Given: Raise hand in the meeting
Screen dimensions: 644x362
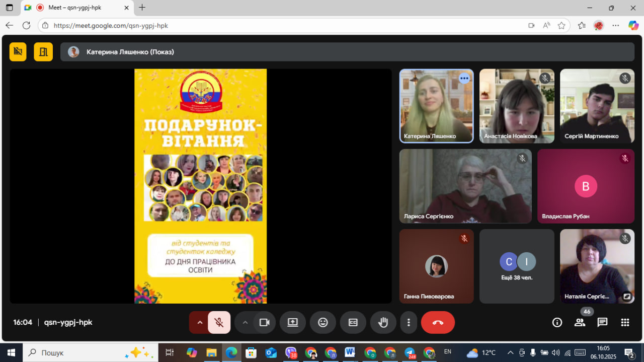Looking at the screenshot, I should (383, 323).
